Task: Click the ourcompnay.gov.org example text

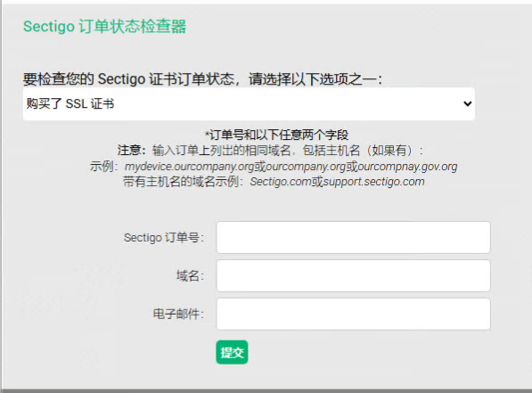Action: coord(407,167)
